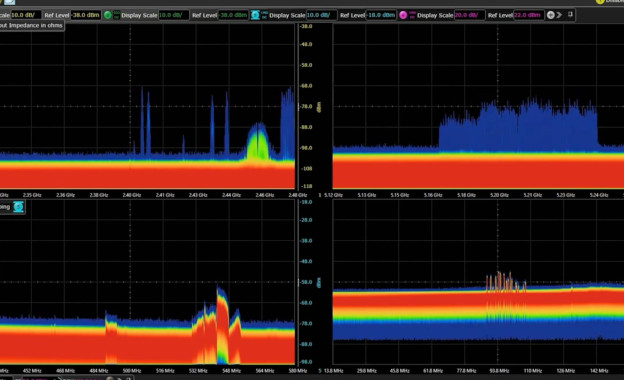
Task: Click the -58.0 level label on lower scale
Action: tap(306, 282)
